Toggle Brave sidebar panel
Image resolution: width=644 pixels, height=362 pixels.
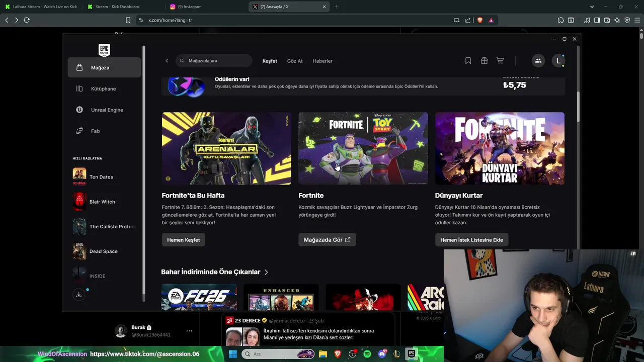597,20
